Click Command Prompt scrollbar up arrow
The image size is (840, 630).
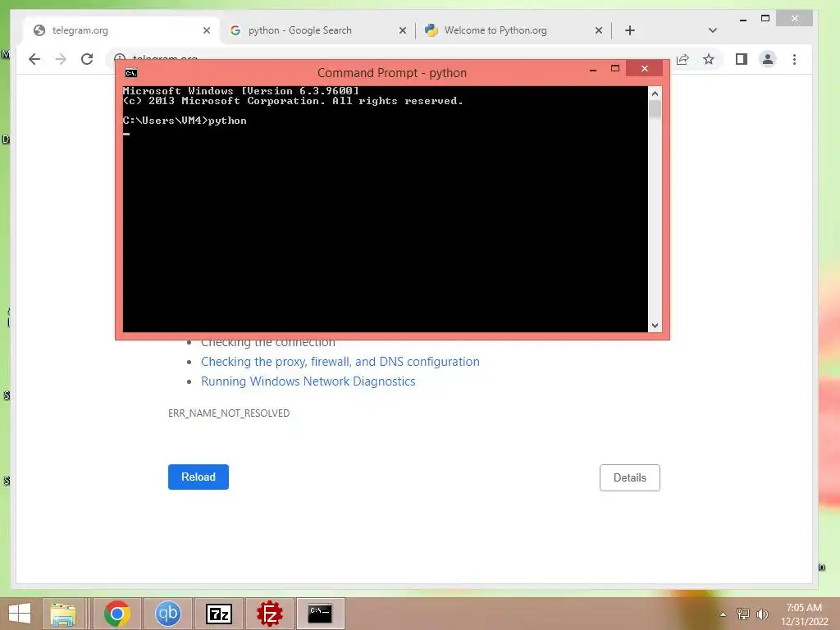pos(655,94)
